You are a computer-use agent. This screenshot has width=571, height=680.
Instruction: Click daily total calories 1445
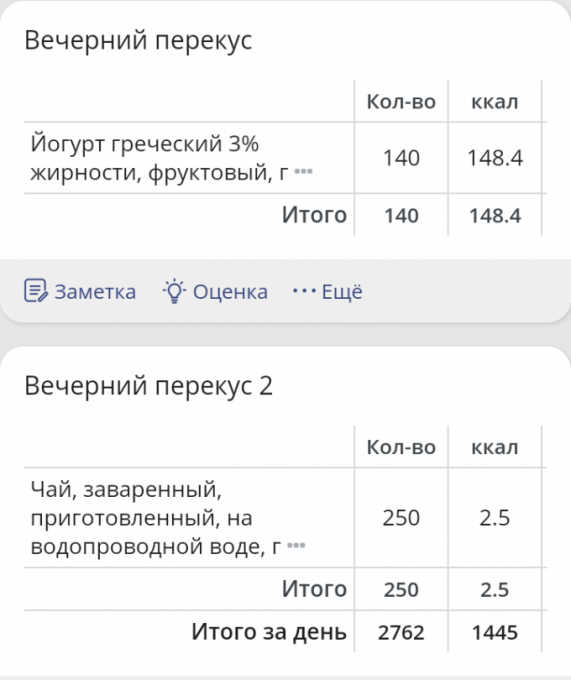pos(495,632)
